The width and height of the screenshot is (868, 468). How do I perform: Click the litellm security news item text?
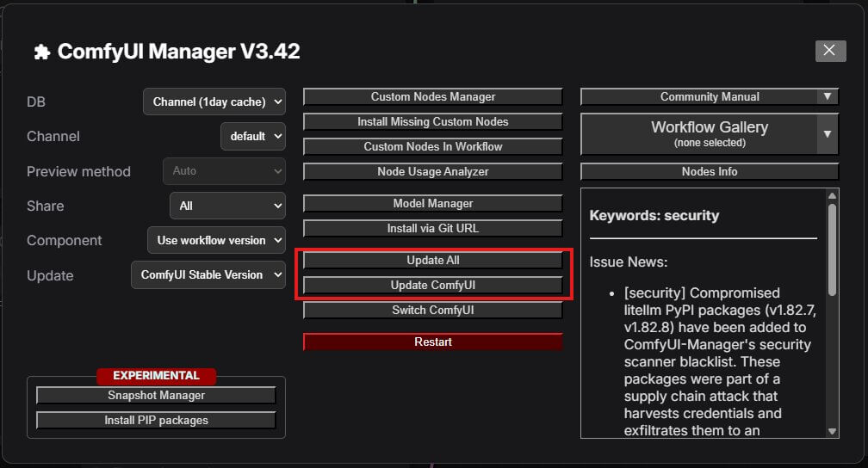pyautogui.click(x=720, y=362)
